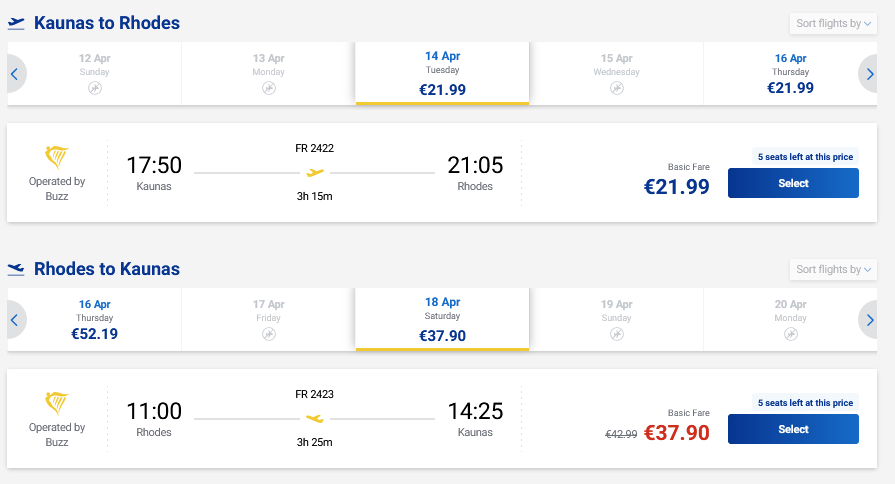The height and width of the screenshot is (484, 895).
Task: Click next dates arrow for Rhodes to Kaunas
Action: point(871,319)
